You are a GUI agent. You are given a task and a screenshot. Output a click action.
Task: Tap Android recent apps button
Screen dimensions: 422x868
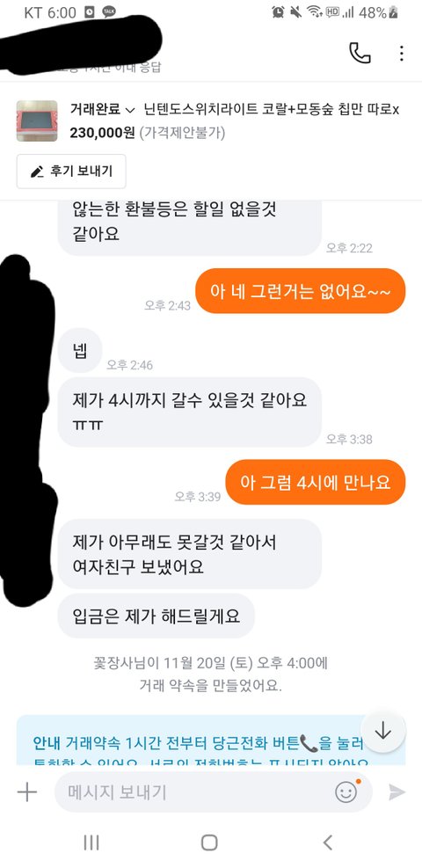[91, 842]
